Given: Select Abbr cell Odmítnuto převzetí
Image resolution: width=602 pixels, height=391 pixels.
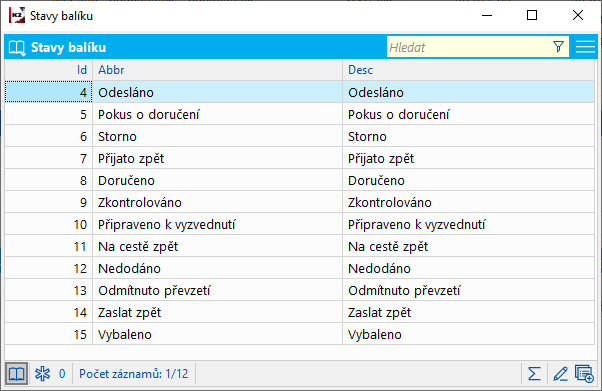Looking at the screenshot, I should (x=217, y=290).
